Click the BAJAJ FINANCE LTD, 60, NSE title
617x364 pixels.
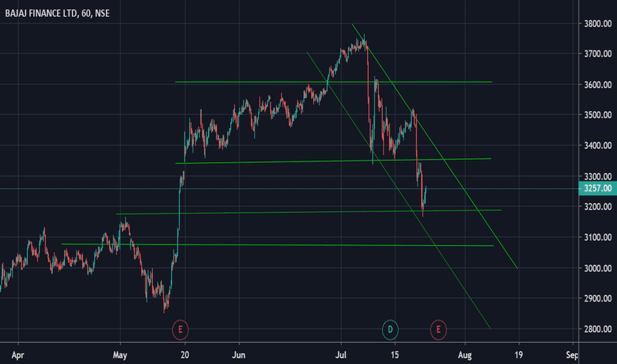point(57,13)
